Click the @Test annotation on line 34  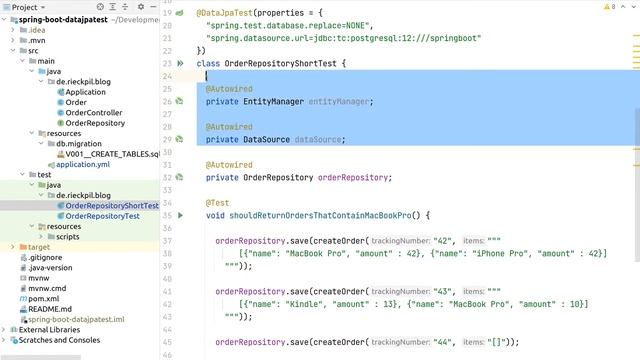217,203
